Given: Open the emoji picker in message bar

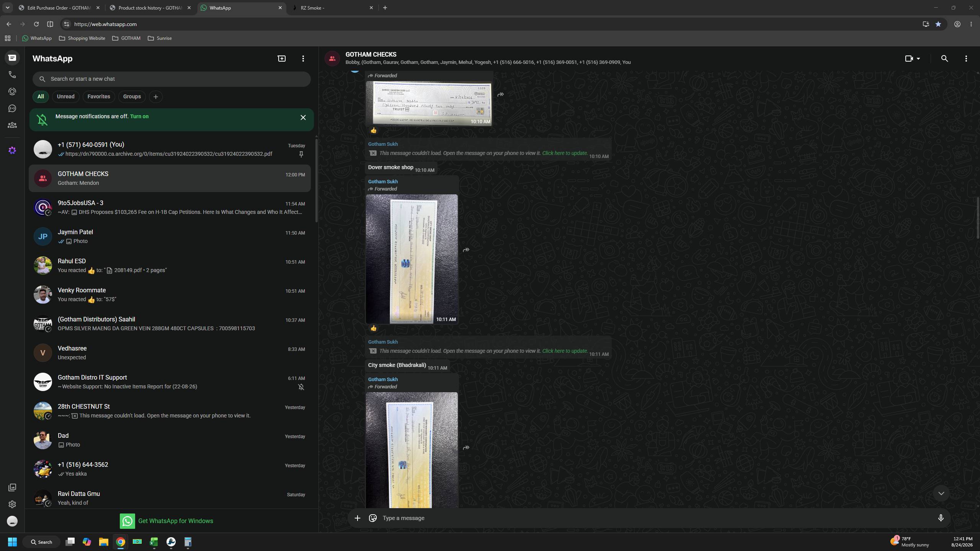Looking at the screenshot, I should click(x=372, y=518).
